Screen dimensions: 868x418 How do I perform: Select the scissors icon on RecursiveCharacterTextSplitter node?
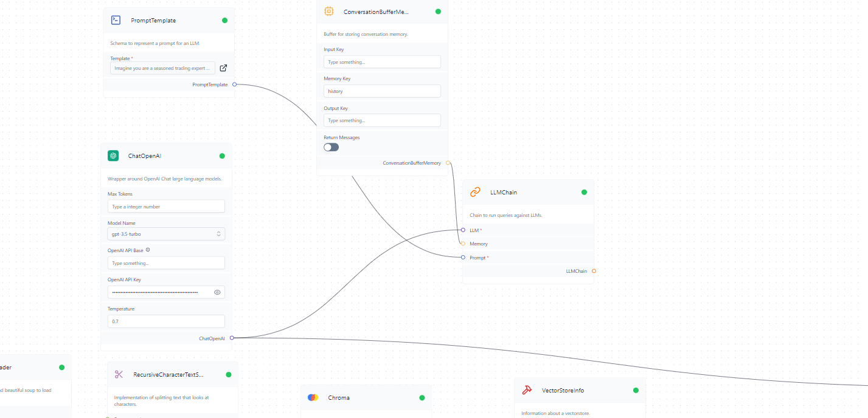pyautogui.click(x=119, y=374)
